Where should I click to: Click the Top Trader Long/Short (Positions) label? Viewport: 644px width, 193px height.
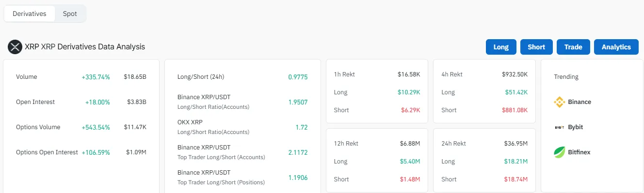pyautogui.click(x=221, y=182)
